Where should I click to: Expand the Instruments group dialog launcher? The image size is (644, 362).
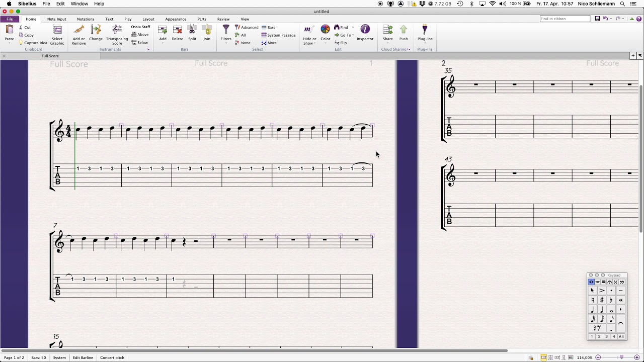[x=148, y=49]
